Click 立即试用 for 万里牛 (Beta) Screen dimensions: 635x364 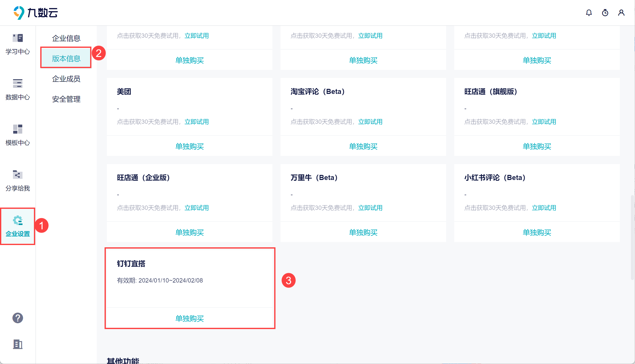click(x=370, y=208)
